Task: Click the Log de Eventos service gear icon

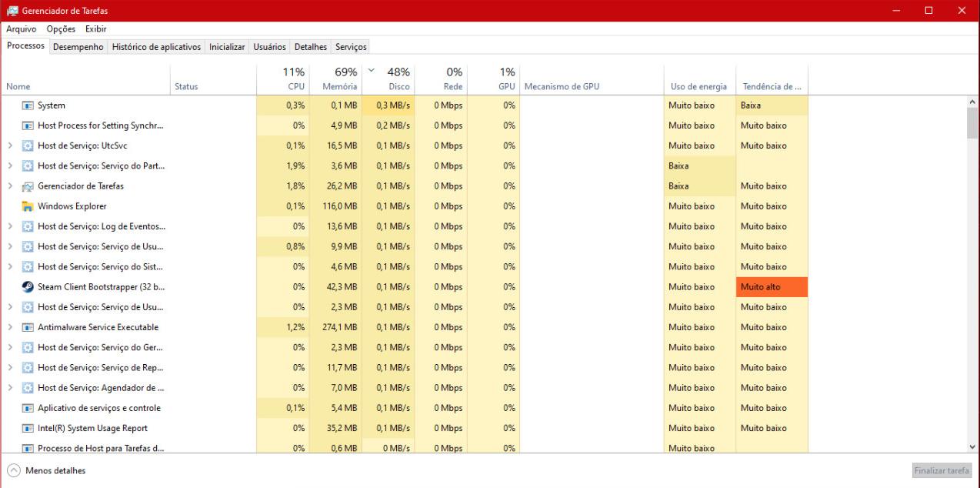Action: (x=28, y=226)
